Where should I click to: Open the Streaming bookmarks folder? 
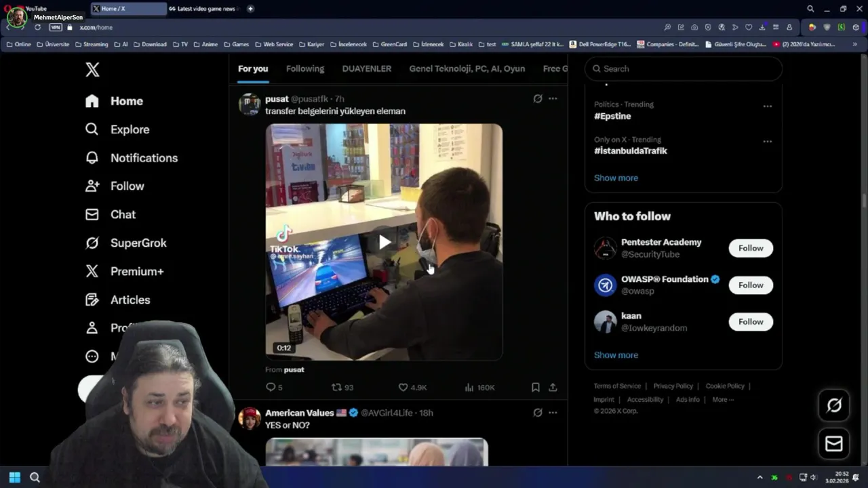click(x=91, y=45)
